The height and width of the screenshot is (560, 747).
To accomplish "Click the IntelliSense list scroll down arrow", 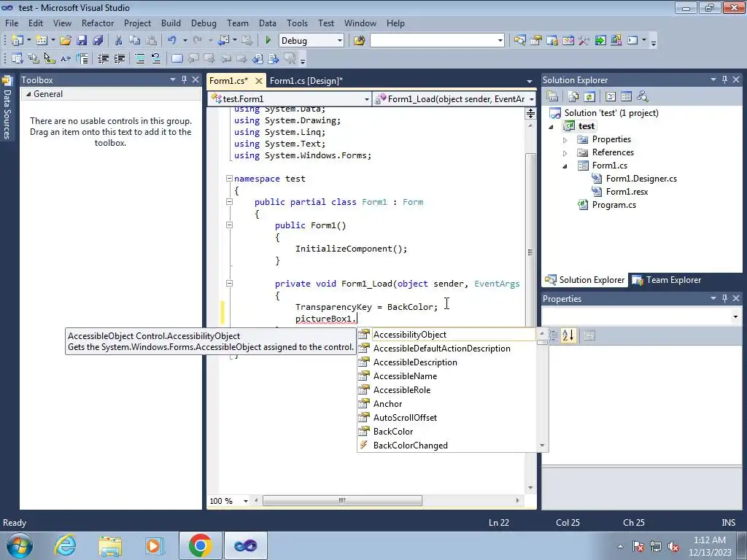I will 542,446.
